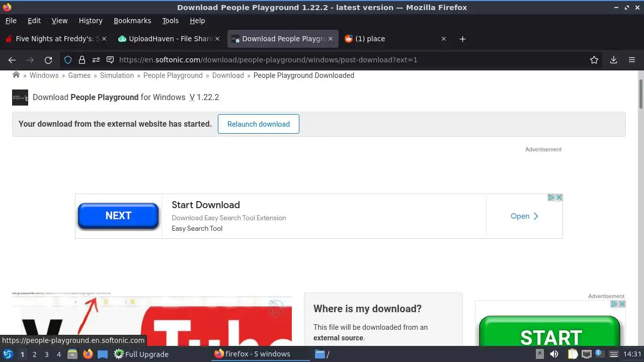The height and width of the screenshot is (362, 644).
Task: Close the UploadHaven tab
Action: pos(217,39)
